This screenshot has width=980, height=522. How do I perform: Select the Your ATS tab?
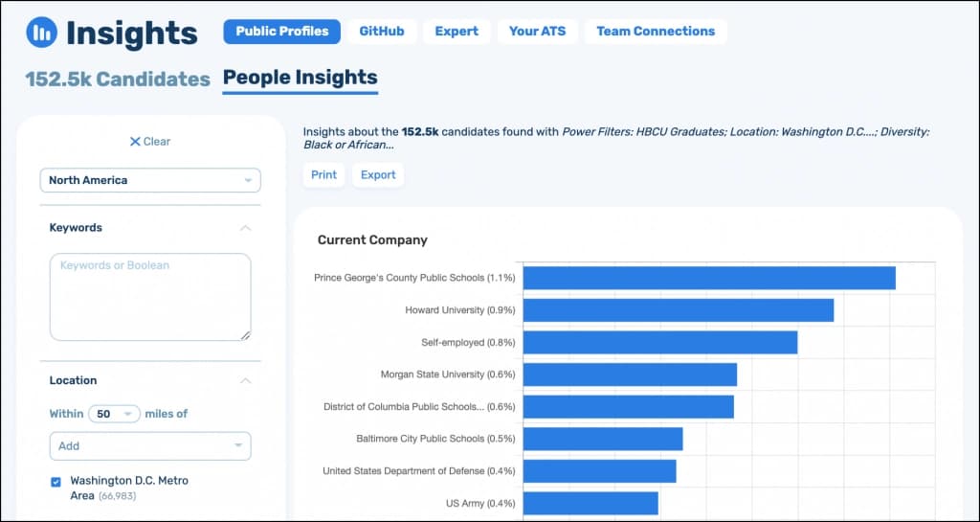(x=537, y=32)
